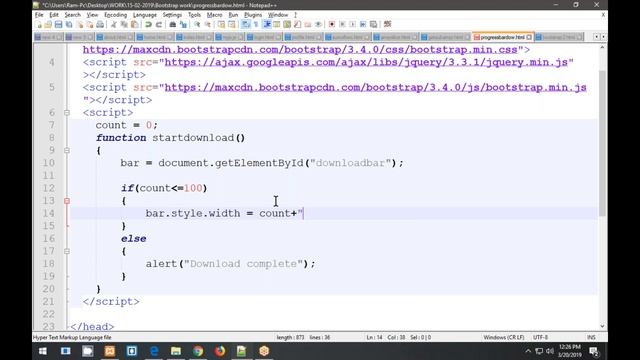Toggle the Indent Guide button

267,24
